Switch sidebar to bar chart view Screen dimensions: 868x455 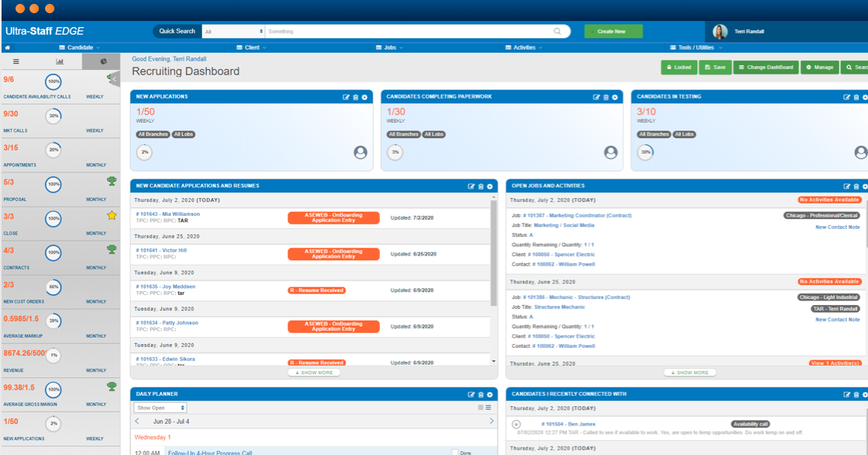[x=60, y=61]
